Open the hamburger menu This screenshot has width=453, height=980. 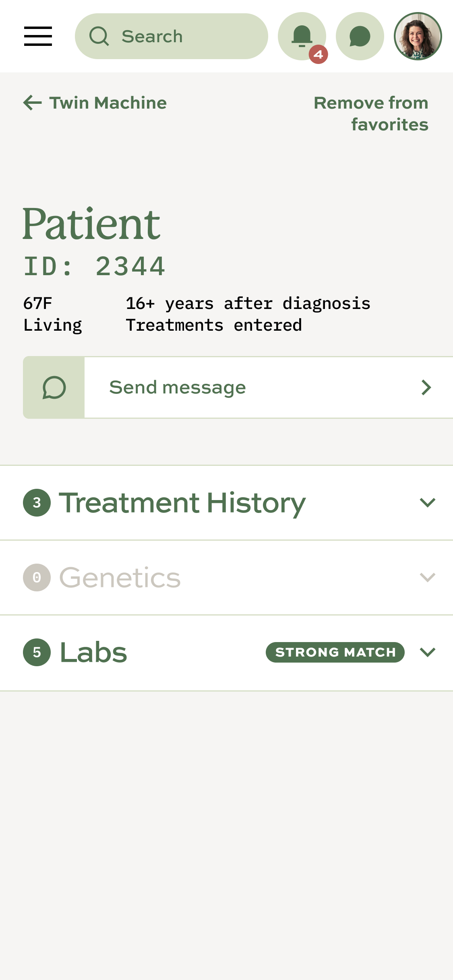[38, 36]
